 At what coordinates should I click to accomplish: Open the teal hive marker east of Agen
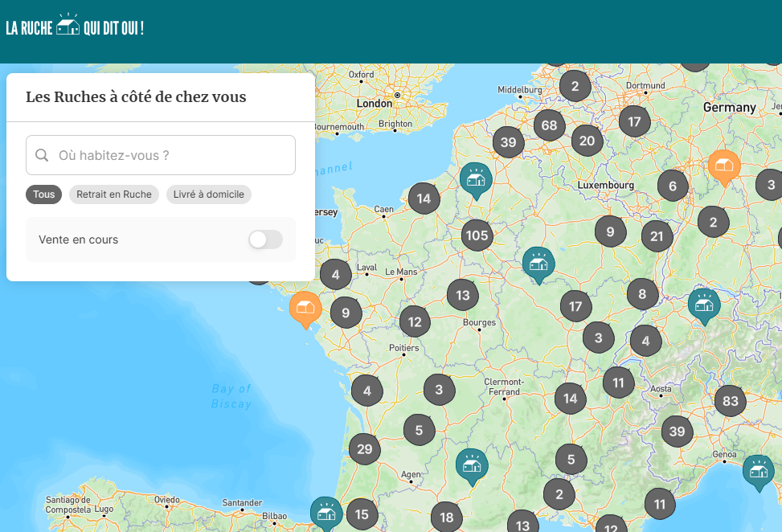point(472,465)
